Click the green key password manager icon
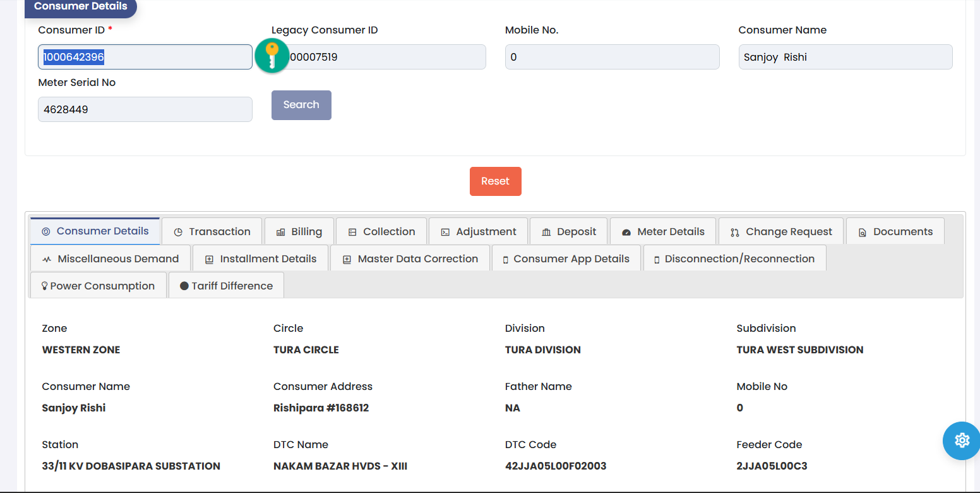Image resolution: width=980 pixels, height=493 pixels. 272,56
